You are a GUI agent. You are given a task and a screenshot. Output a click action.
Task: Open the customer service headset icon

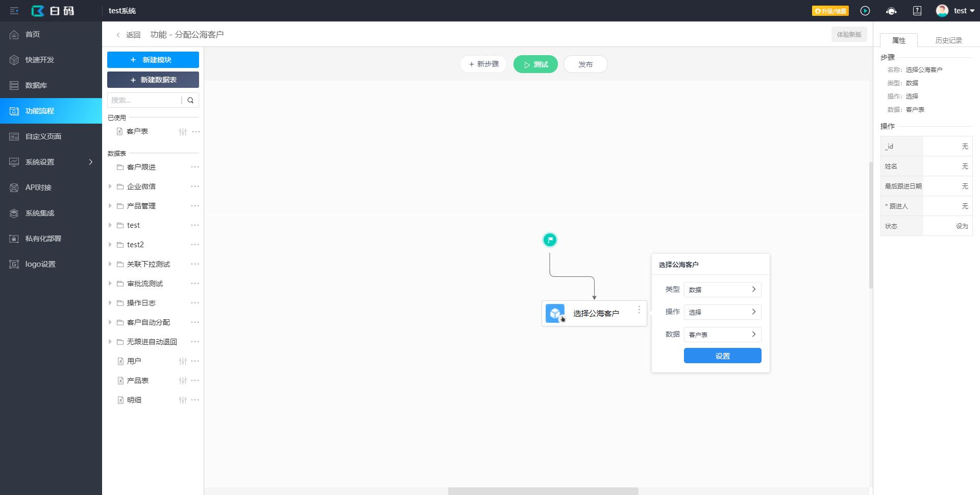891,11
